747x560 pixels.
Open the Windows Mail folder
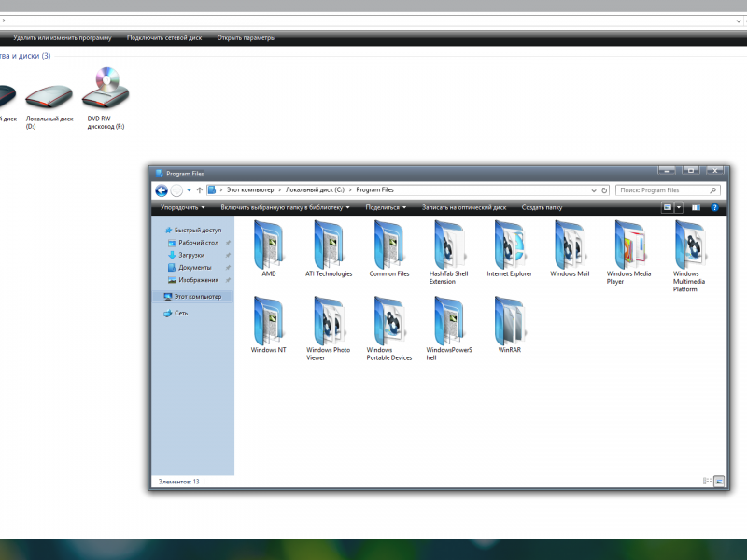pos(570,248)
